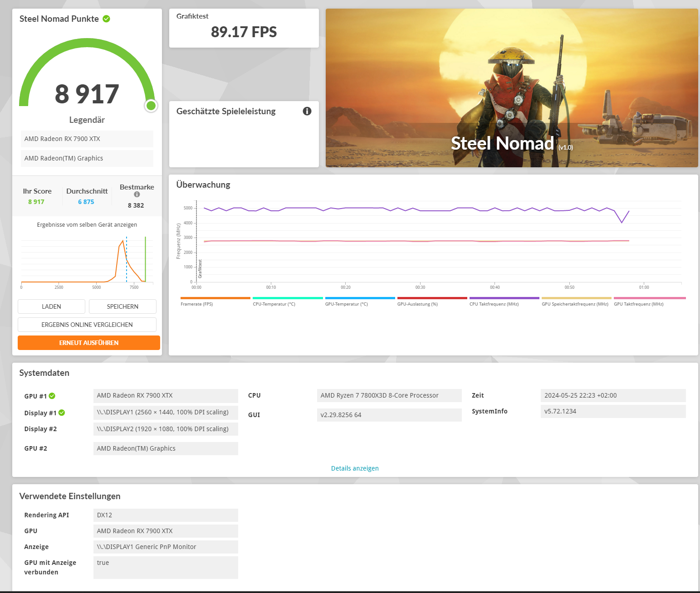Toggle the Framerate (FPS) legend swatch

pos(215,298)
